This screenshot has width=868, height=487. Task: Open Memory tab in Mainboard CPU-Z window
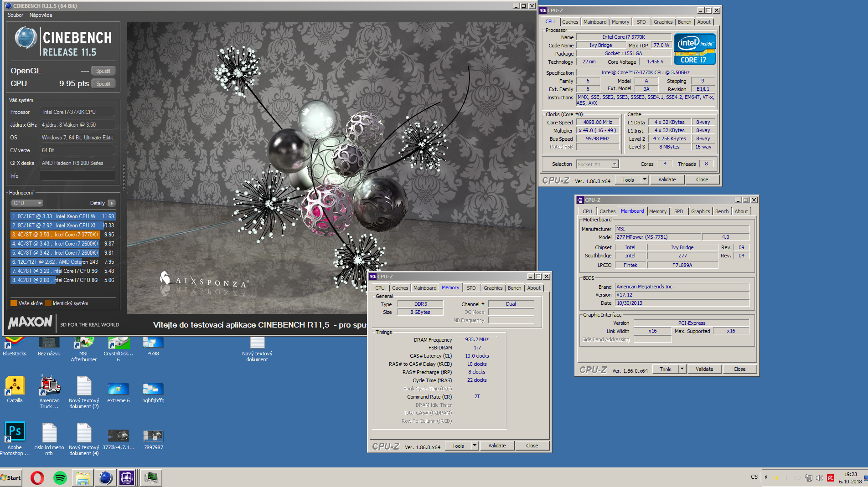(658, 211)
